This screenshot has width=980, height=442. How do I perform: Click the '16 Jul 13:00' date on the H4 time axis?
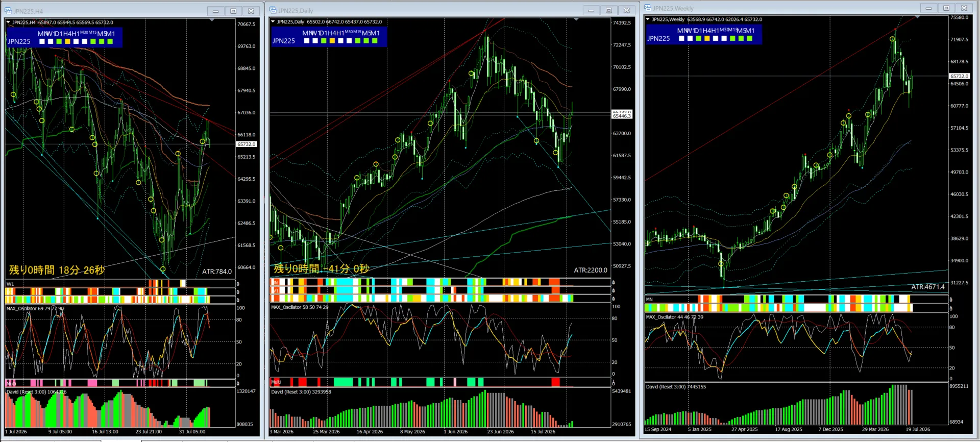coord(105,432)
